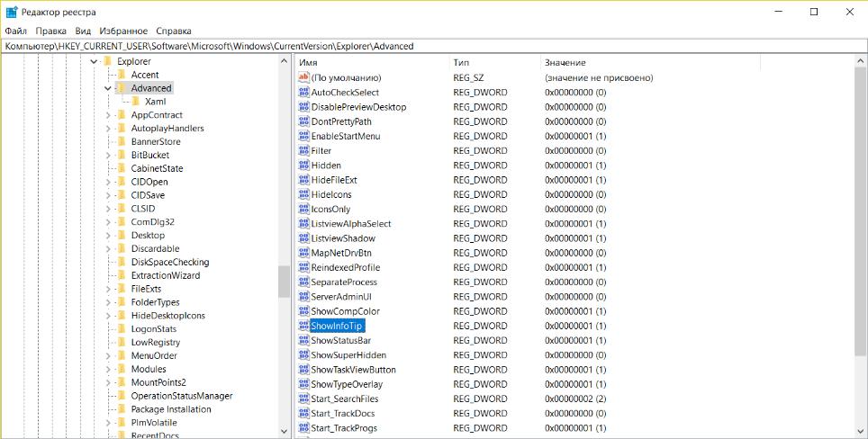Click the DWORD icon next to AutoCheckSelect
The height and width of the screenshot is (439, 868).
tap(303, 93)
